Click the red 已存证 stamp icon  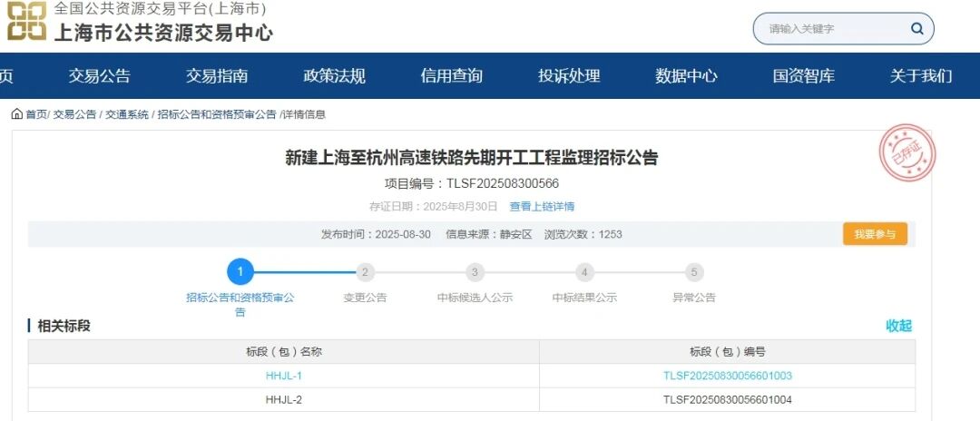click(x=907, y=151)
